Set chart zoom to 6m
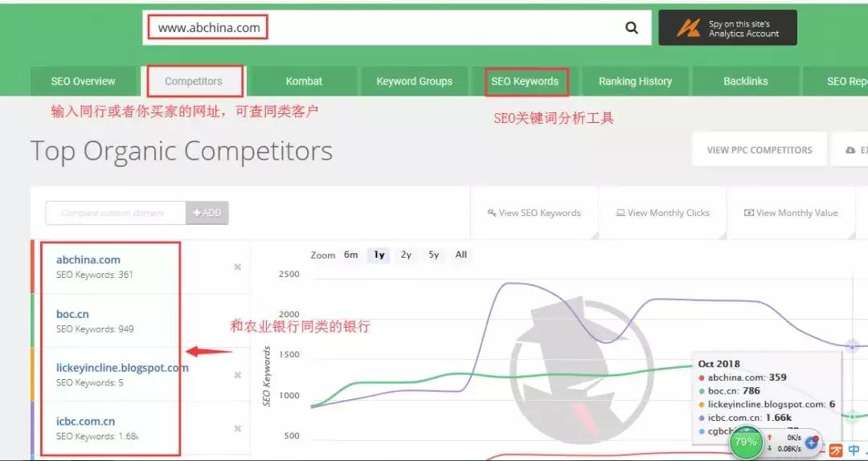868x461 pixels. [x=351, y=255]
